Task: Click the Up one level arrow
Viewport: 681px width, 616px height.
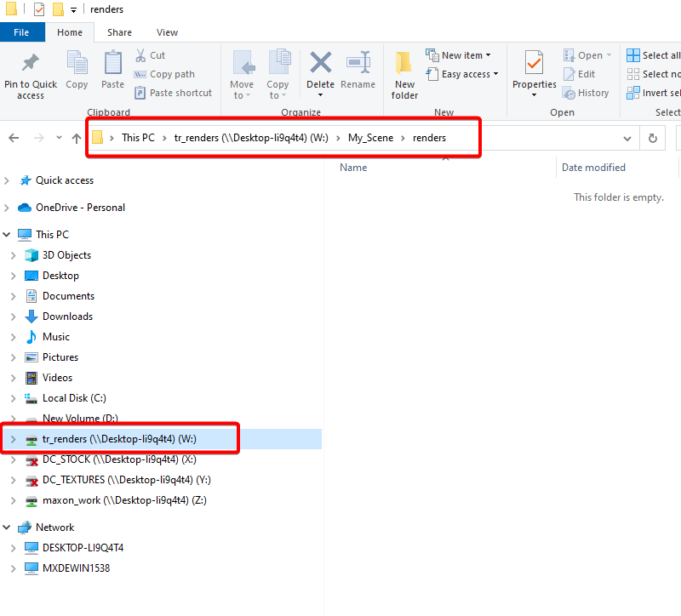Action: coord(76,138)
